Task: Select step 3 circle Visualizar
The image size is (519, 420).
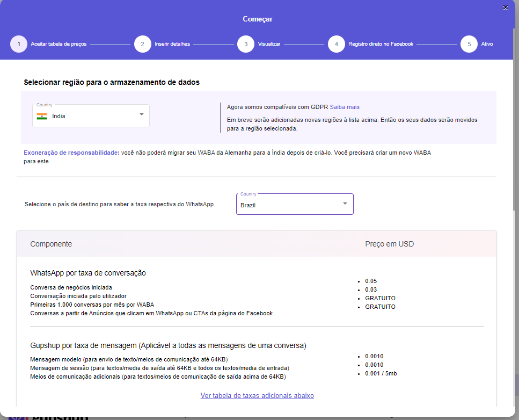Action: click(x=246, y=44)
